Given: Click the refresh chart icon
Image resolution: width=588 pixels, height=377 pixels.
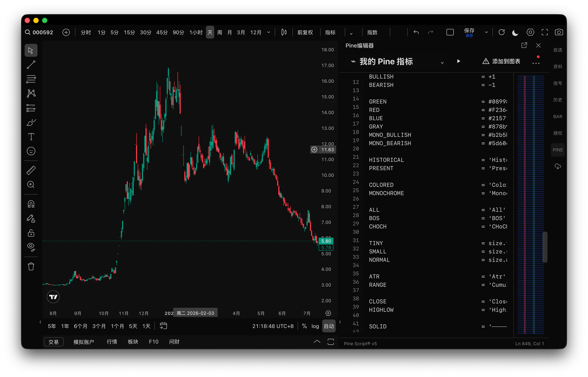Looking at the screenshot, I should pyautogui.click(x=501, y=32).
